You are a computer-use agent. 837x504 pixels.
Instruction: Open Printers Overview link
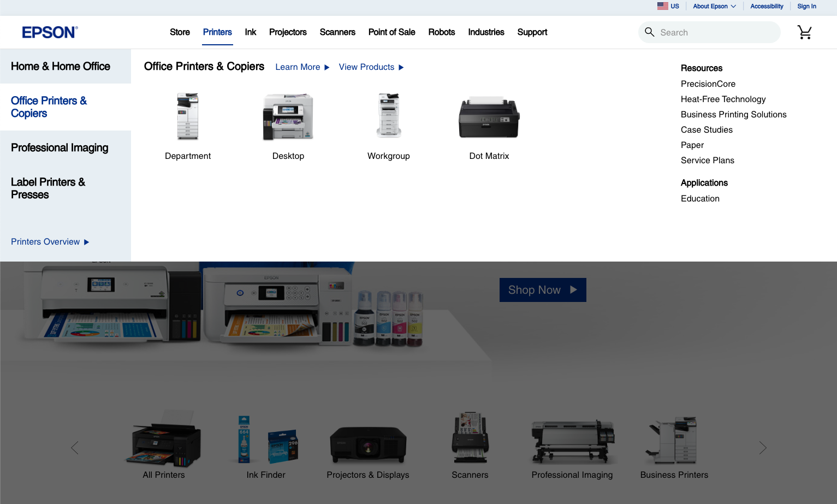(50, 242)
